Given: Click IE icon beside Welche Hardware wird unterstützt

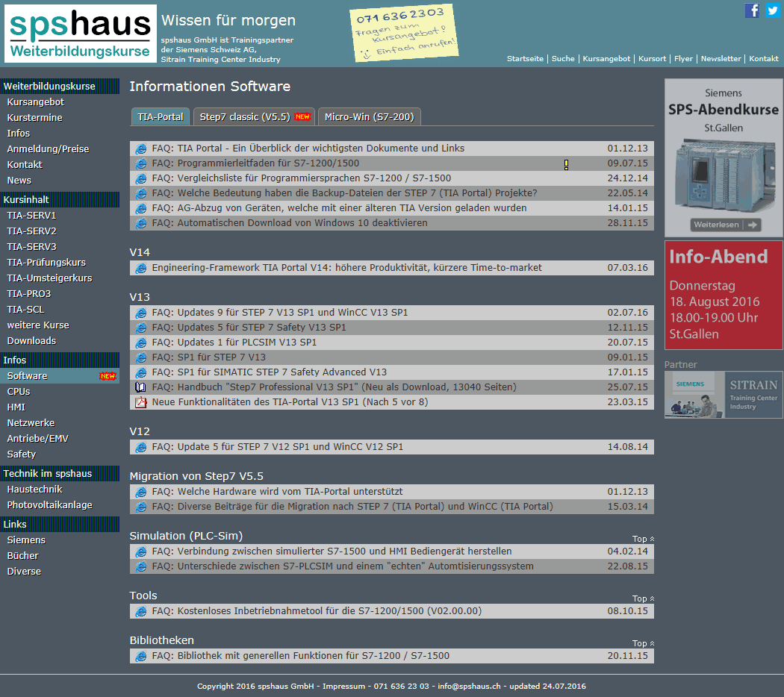Looking at the screenshot, I should 141,492.
